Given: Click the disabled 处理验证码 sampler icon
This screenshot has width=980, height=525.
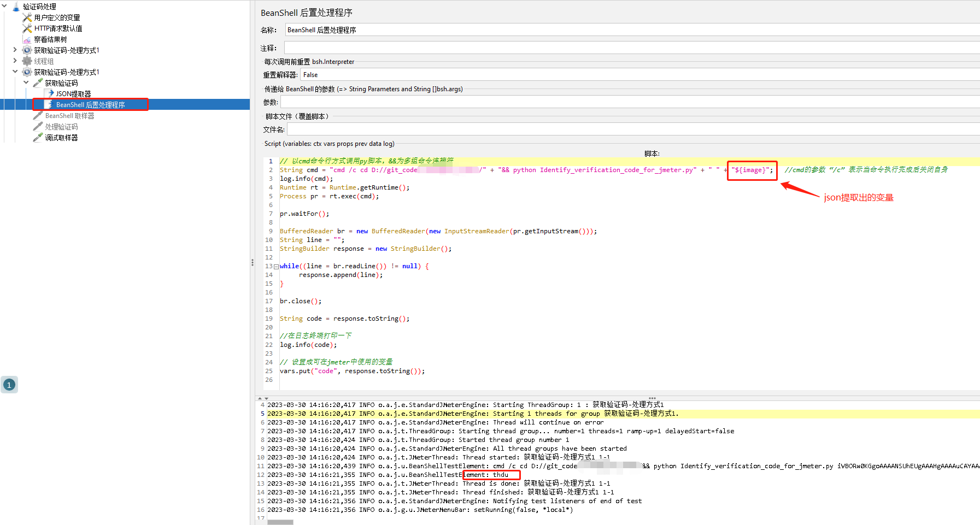Looking at the screenshot, I should point(38,127).
